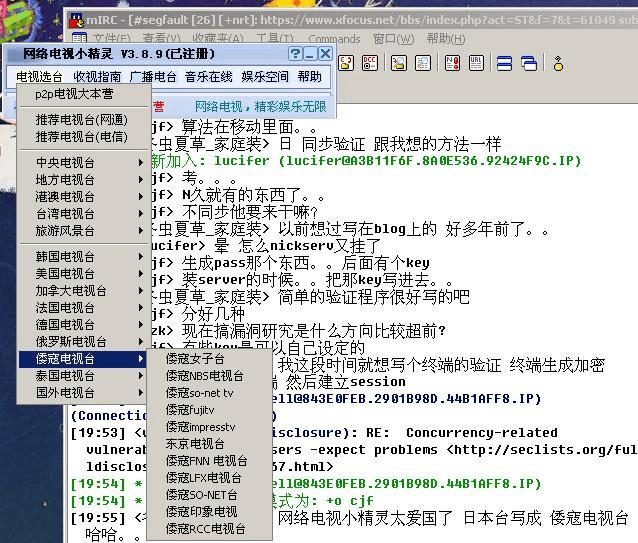Choose 倭寇LFX电视台 from the submenu
The height and width of the screenshot is (543, 638).
[x=210, y=478]
